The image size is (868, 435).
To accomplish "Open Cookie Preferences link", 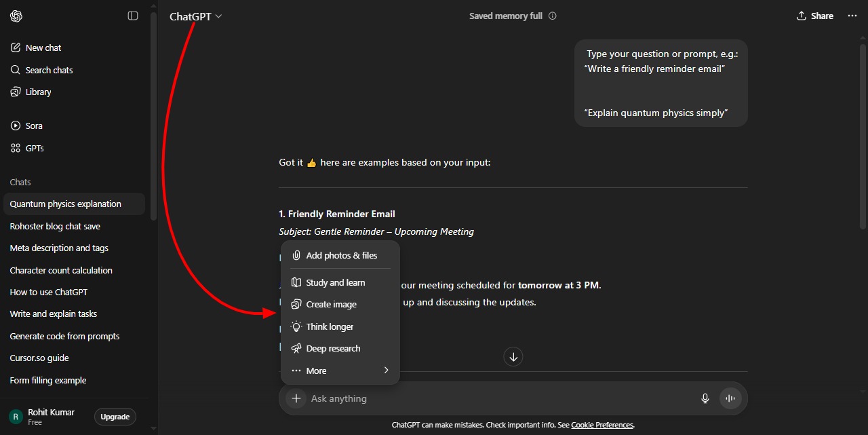I will tap(602, 424).
